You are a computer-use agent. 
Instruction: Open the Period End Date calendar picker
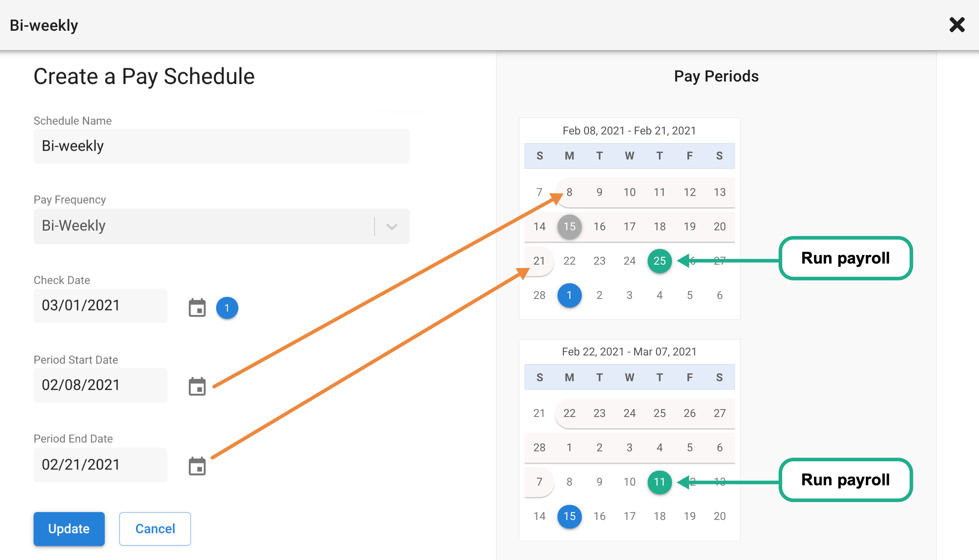pyautogui.click(x=197, y=466)
